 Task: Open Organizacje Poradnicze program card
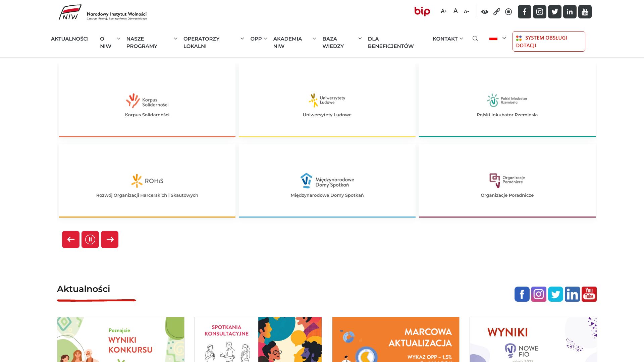pos(507,180)
